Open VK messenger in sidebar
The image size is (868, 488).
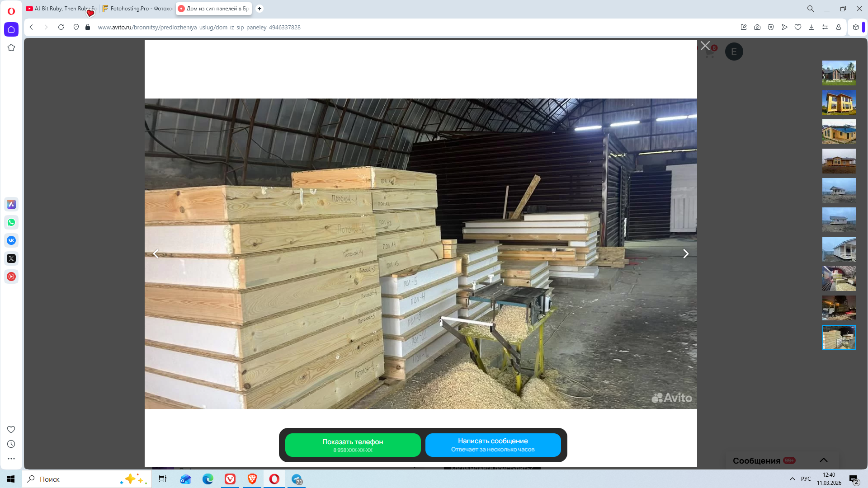pyautogui.click(x=11, y=240)
